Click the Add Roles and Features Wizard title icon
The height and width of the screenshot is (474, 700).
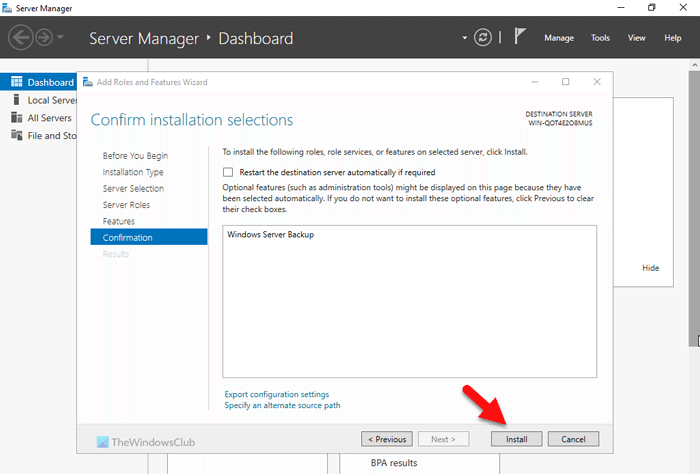point(88,82)
